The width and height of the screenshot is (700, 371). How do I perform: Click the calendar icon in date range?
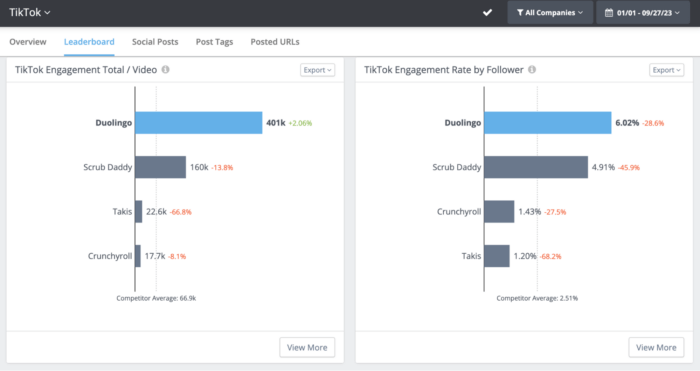[x=609, y=13]
